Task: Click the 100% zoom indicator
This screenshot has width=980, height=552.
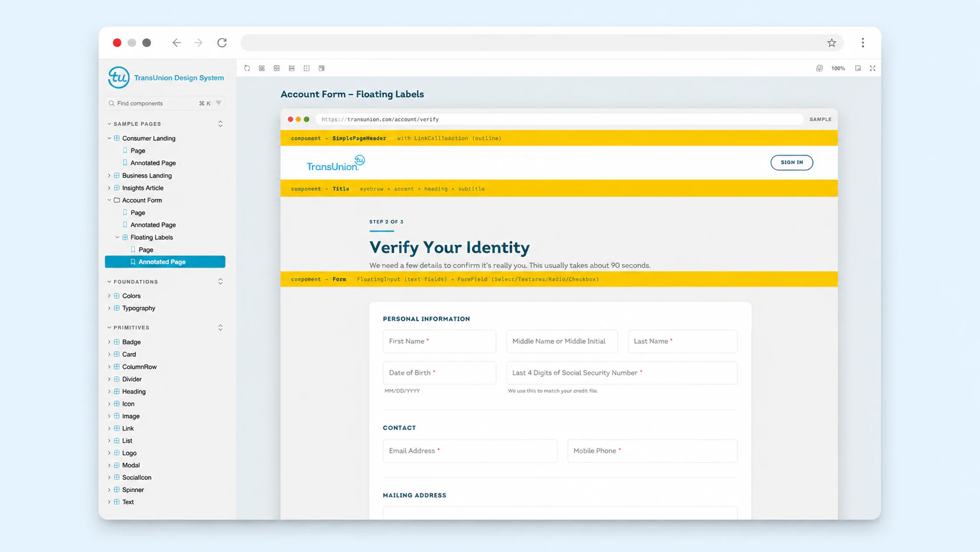Action: pyautogui.click(x=838, y=69)
